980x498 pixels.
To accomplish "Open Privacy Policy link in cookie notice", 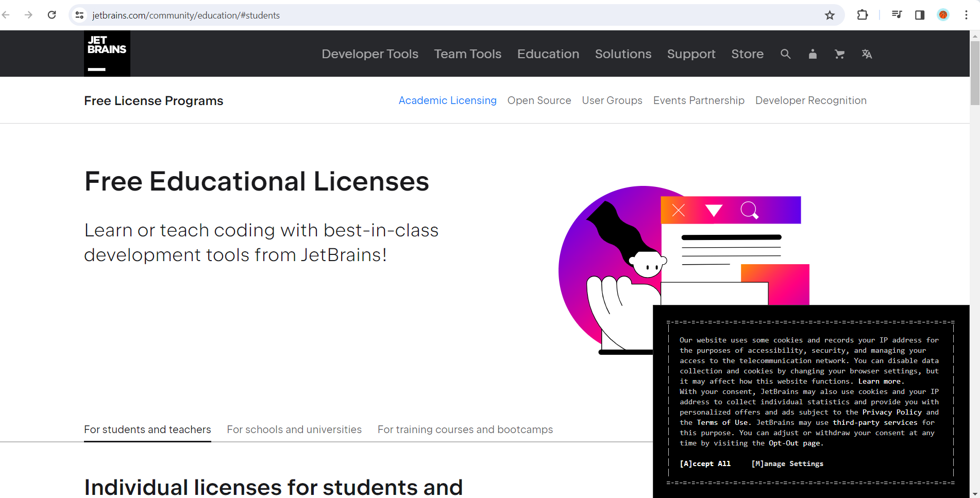I will pos(892,412).
